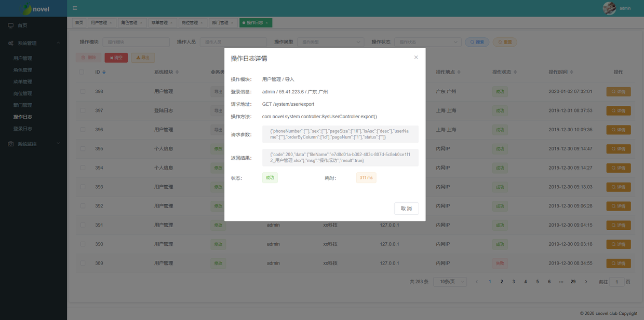Click the 311 ms duration tag

(x=366, y=178)
